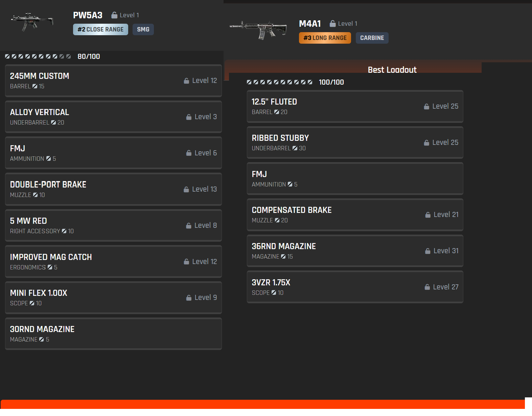The image size is (532, 416).
Task: Click the Level 13 text for Double-Port Brake
Action: [204, 189]
